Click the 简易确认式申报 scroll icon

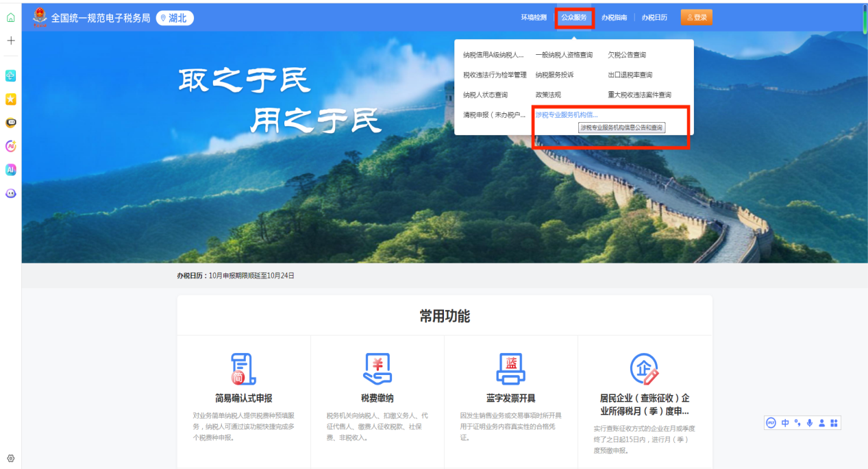pyautogui.click(x=243, y=369)
